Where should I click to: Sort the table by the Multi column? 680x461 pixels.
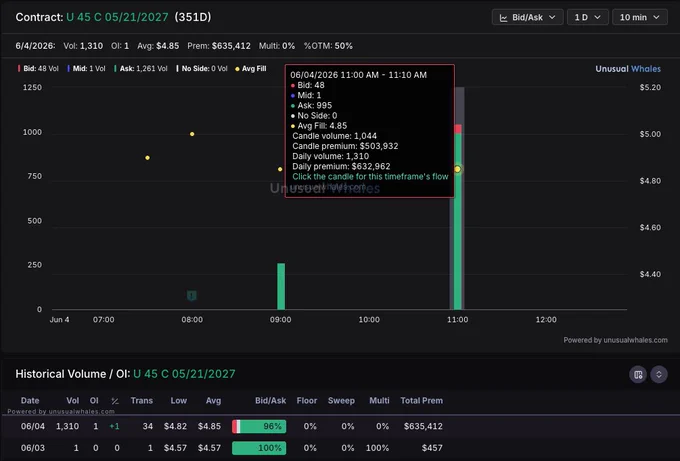pos(379,401)
